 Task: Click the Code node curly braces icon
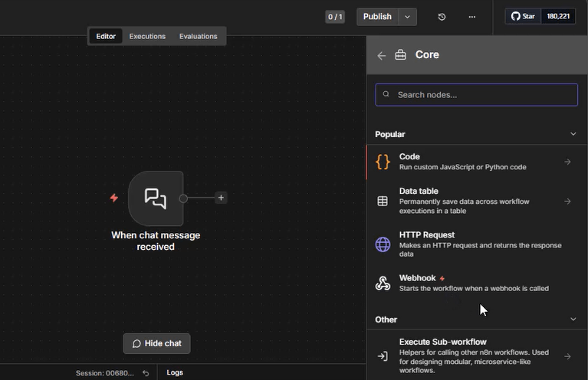pos(383,162)
